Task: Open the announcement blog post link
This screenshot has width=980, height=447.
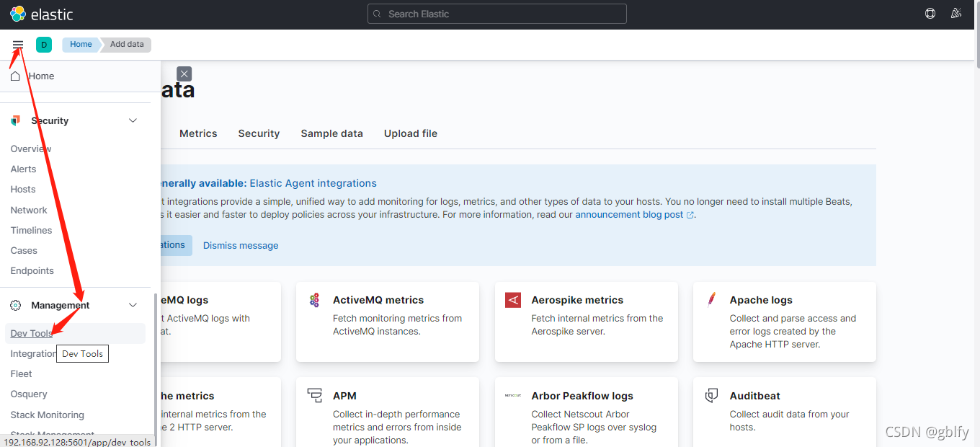Action: click(x=629, y=215)
